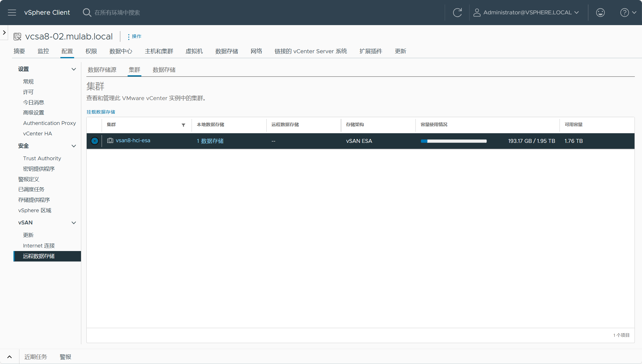
Task: Open the top 更新 tab
Action: (x=401, y=51)
